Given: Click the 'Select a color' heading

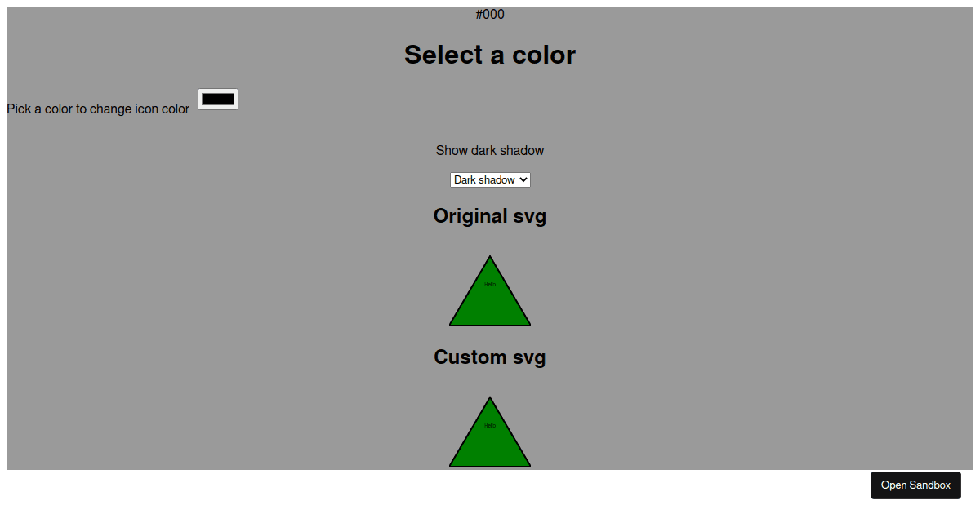Looking at the screenshot, I should 490,55.
